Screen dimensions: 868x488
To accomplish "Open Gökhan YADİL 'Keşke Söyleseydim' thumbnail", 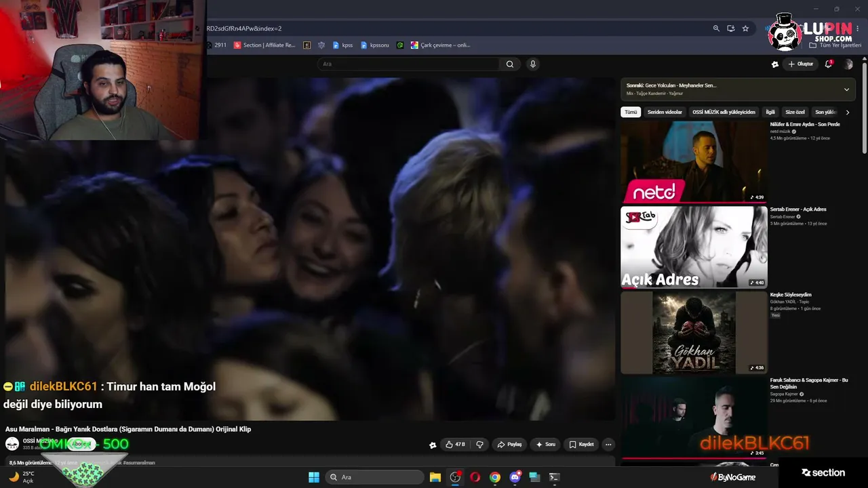I will coord(694,332).
